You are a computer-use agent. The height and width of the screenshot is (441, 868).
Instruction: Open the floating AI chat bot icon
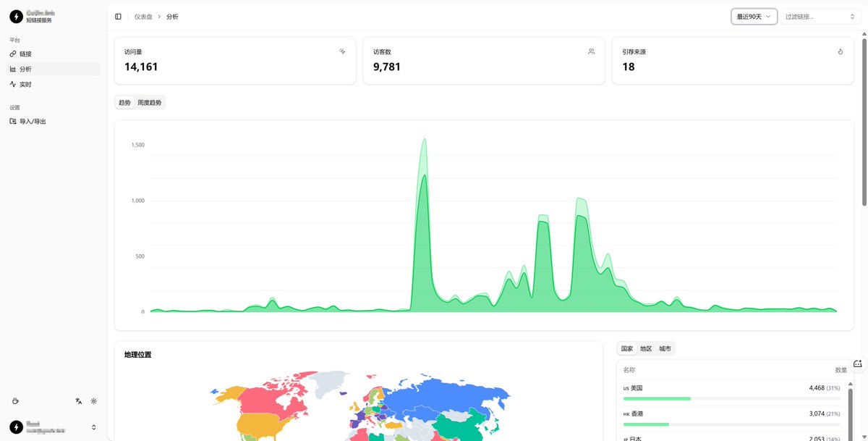[x=858, y=364]
